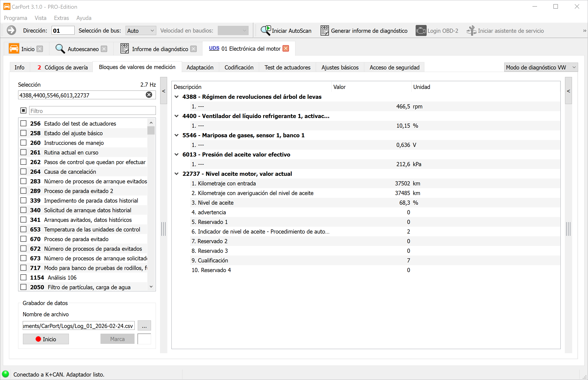The height and width of the screenshot is (380, 588).
Task: Close the Autoescaneo tab with its X
Action: point(104,49)
